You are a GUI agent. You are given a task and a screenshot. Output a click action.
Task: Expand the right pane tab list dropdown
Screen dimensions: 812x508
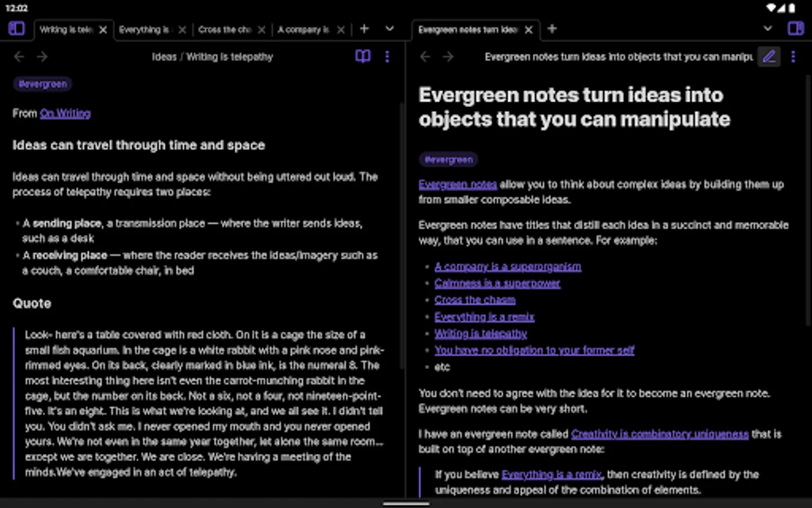coord(767,28)
